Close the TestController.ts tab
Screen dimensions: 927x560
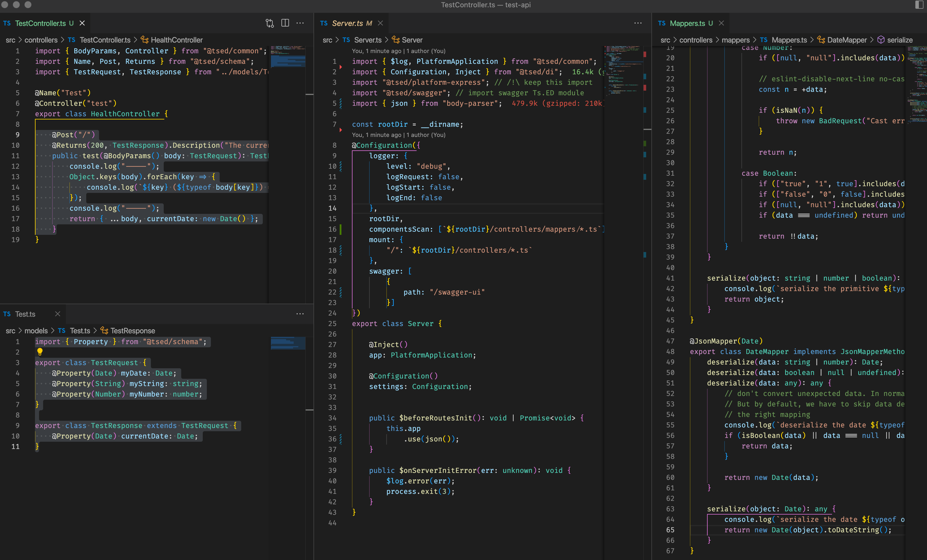(82, 23)
